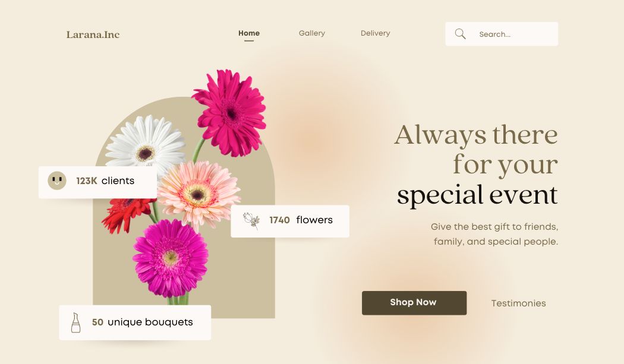624x364 pixels.
Task: Click the magenta gerbera at bottom
Action: (171, 258)
